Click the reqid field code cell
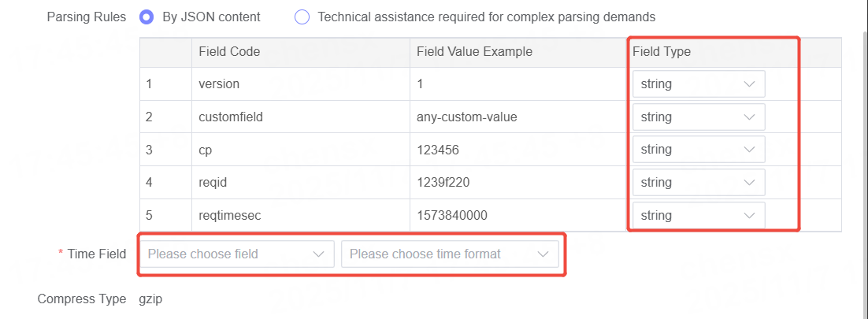The image size is (868, 319). click(x=214, y=183)
